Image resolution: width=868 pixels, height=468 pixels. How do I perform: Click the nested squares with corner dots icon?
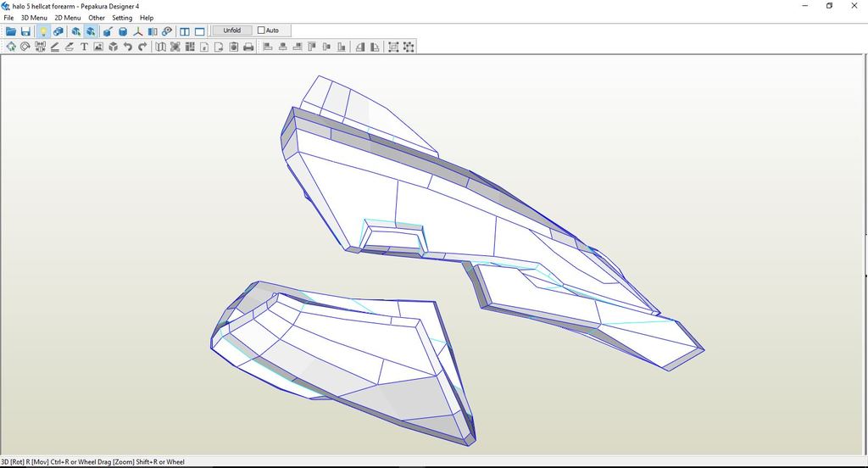pos(393,47)
